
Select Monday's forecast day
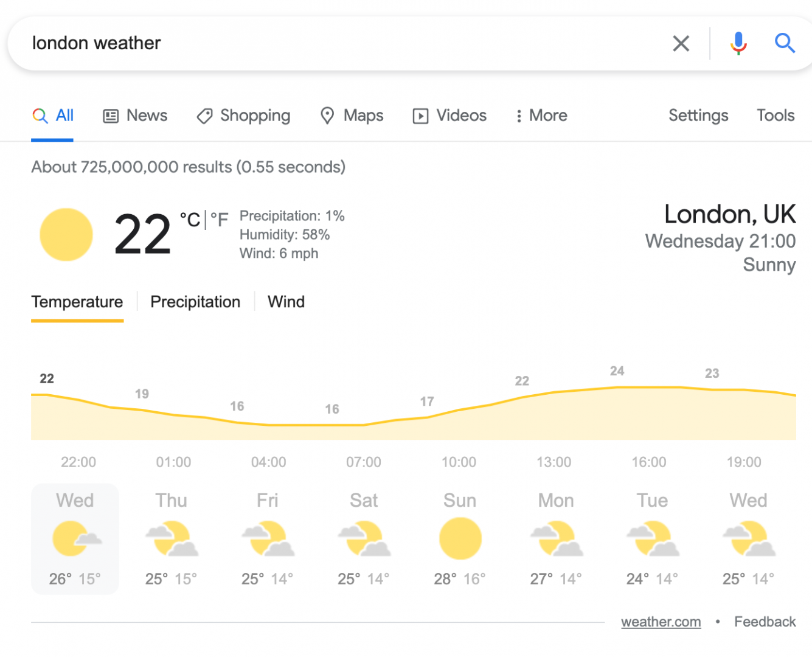tap(556, 538)
